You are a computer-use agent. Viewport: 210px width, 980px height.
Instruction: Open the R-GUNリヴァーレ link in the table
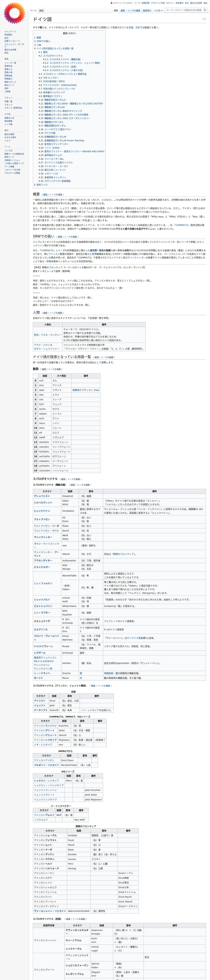click(44, 646)
